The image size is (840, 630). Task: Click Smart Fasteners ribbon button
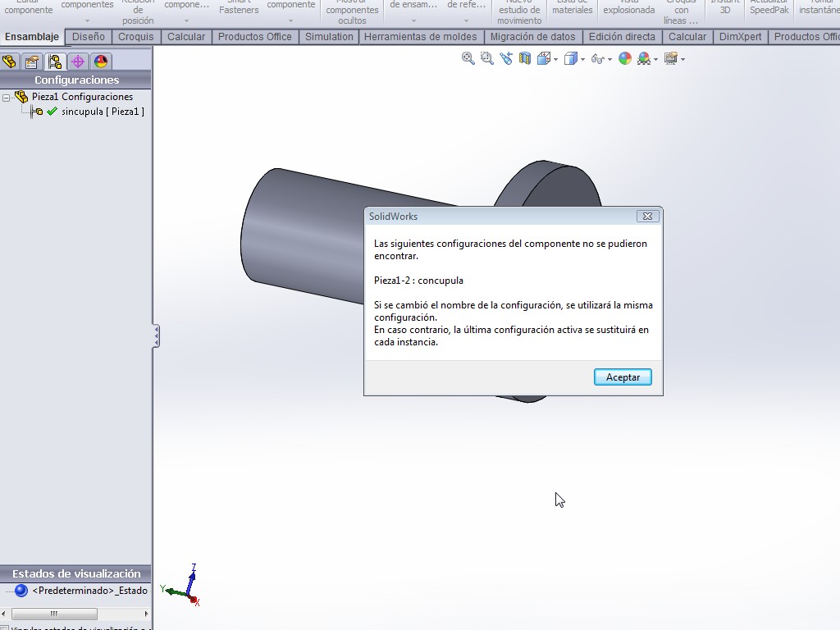pos(239,7)
